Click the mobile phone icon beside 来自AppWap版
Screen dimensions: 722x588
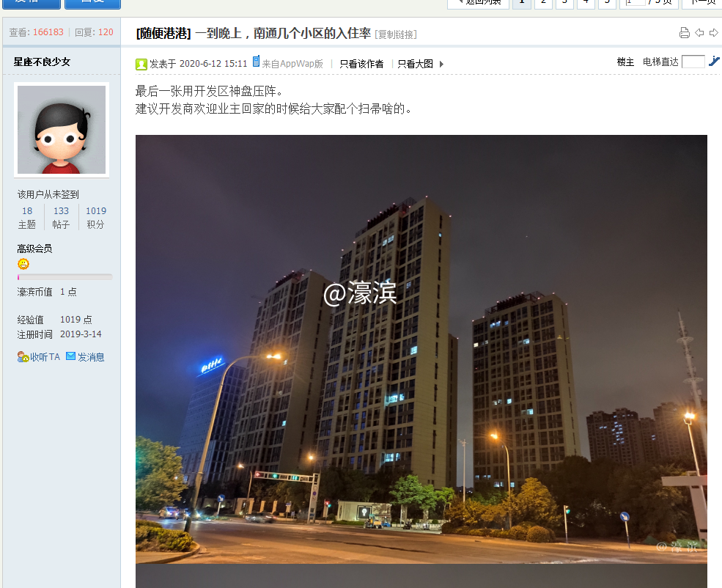pyautogui.click(x=256, y=64)
